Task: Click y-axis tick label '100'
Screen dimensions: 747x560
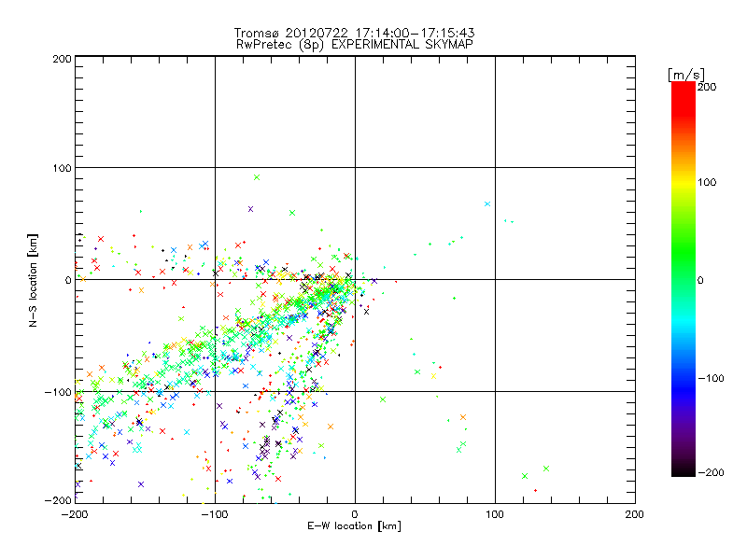Action: pyautogui.click(x=62, y=169)
